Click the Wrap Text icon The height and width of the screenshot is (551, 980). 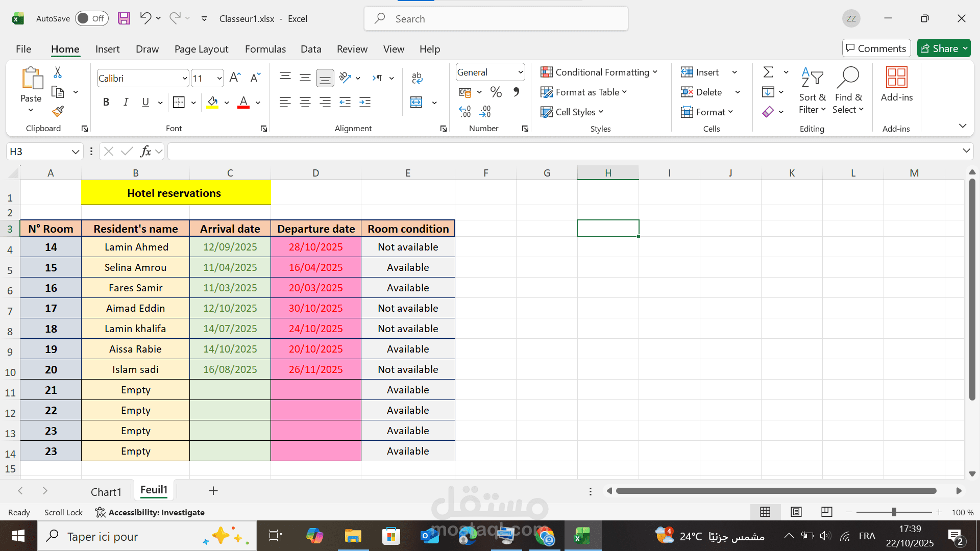coord(417,78)
